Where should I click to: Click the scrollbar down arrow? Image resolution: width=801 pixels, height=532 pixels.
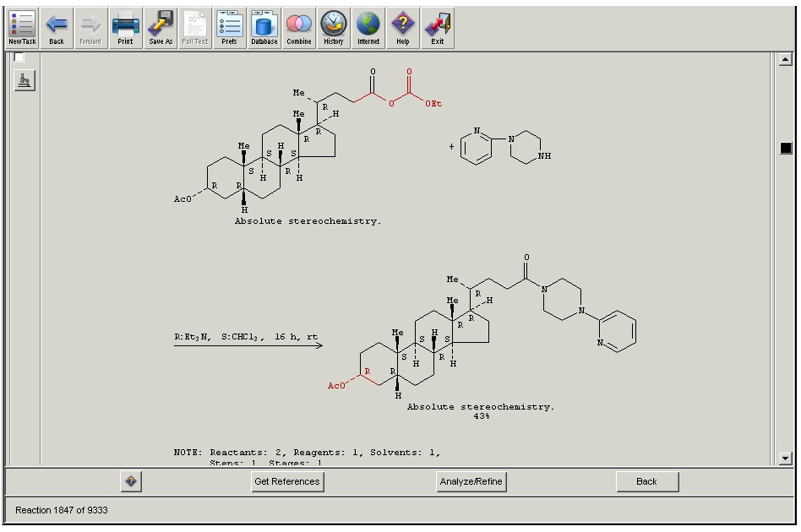(786, 459)
